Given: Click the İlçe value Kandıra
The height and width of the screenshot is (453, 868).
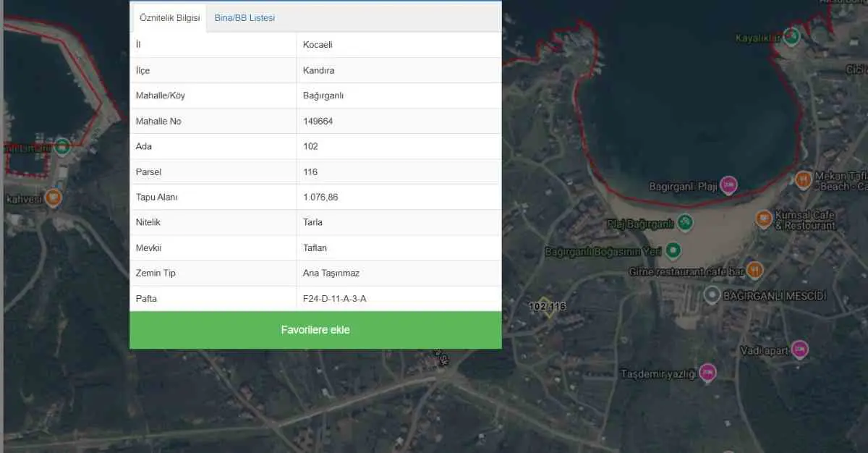Looking at the screenshot, I should (318, 70).
